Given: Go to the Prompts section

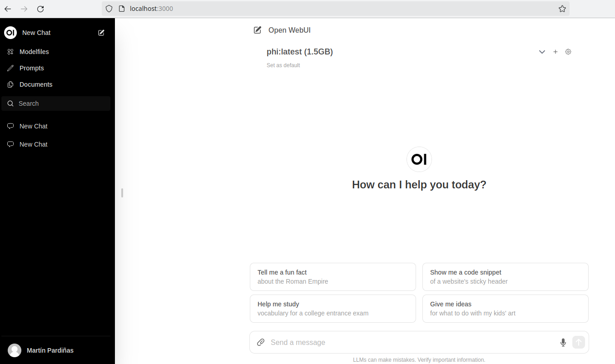Looking at the screenshot, I should tap(31, 68).
